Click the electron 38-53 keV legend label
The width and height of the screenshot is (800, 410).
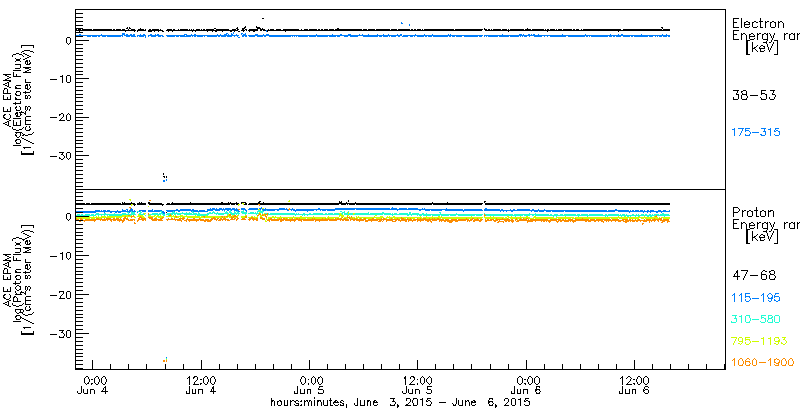tap(754, 96)
